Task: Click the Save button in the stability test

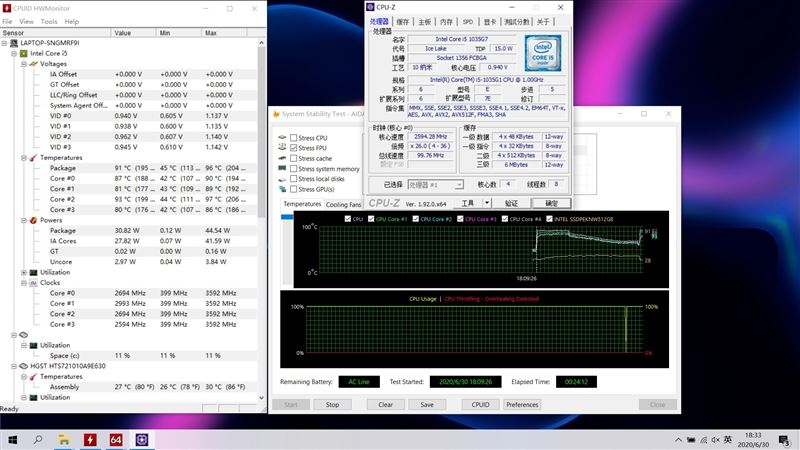Action: (427, 404)
